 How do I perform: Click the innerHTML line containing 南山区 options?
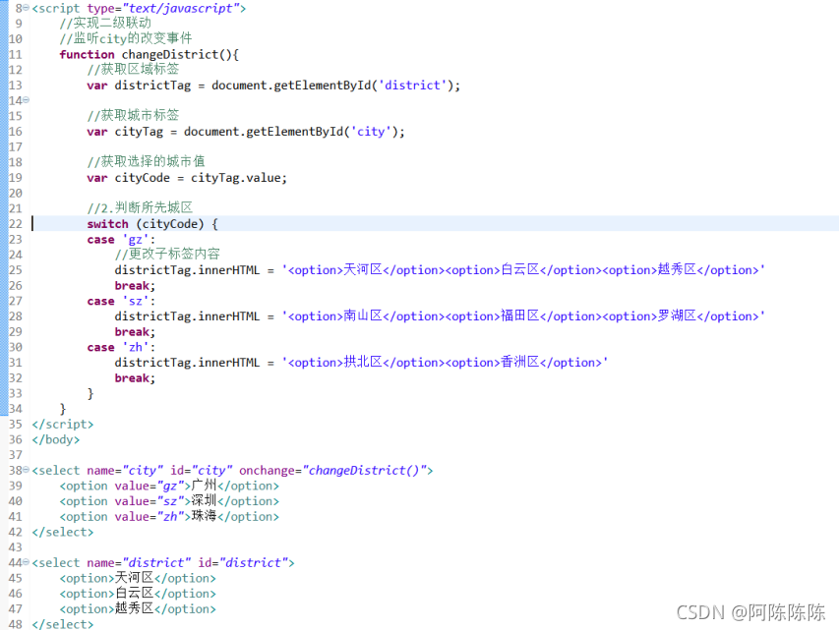[x=440, y=316]
